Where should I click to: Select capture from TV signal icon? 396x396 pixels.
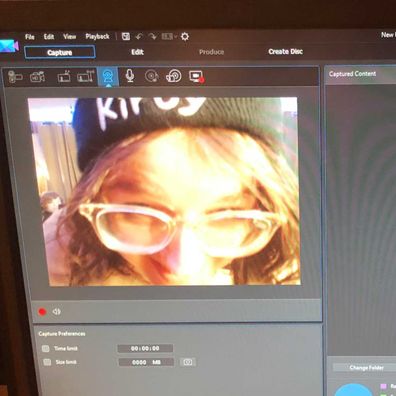pyautogui.click(x=64, y=77)
